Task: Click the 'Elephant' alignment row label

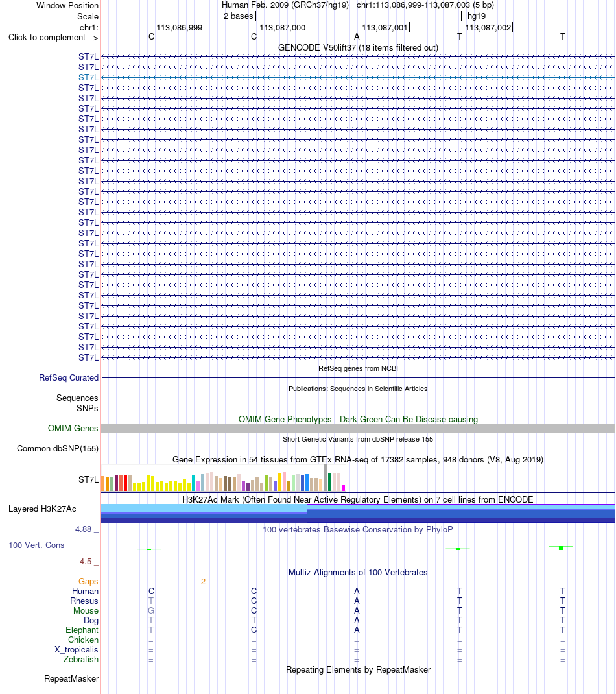Action: (82, 630)
